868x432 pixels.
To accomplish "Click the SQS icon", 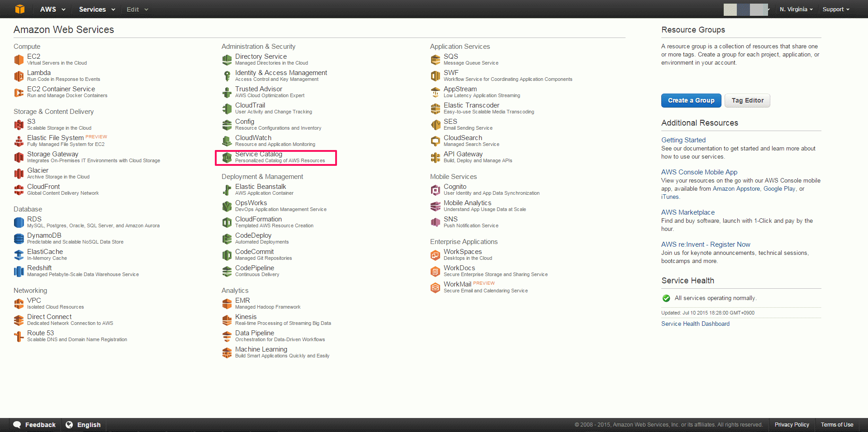I will tap(436, 60).
